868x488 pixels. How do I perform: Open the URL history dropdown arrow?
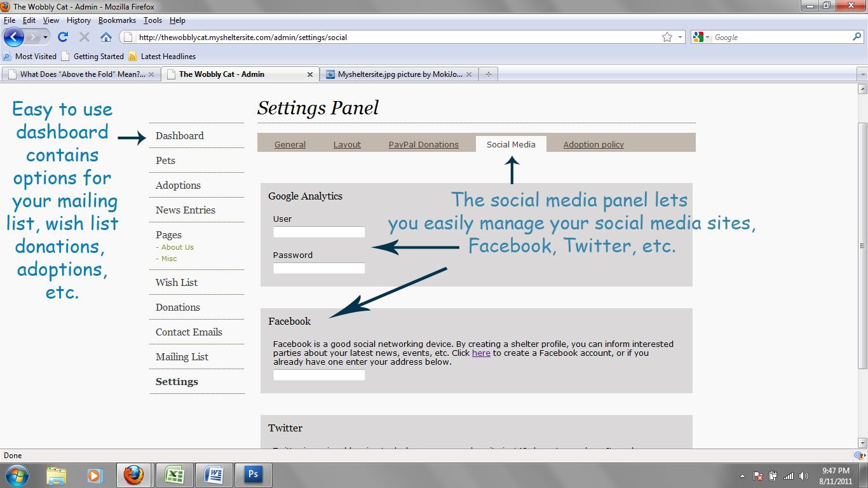680,37
